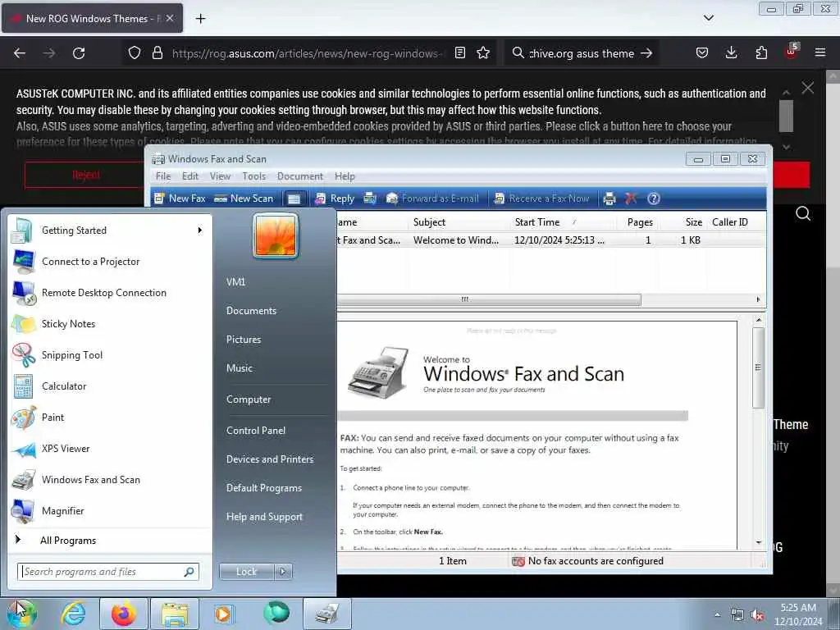Open Default Programs from the Start menu
Screen dimensions: 840x630
pyautogui.click(x=264, y=488)
